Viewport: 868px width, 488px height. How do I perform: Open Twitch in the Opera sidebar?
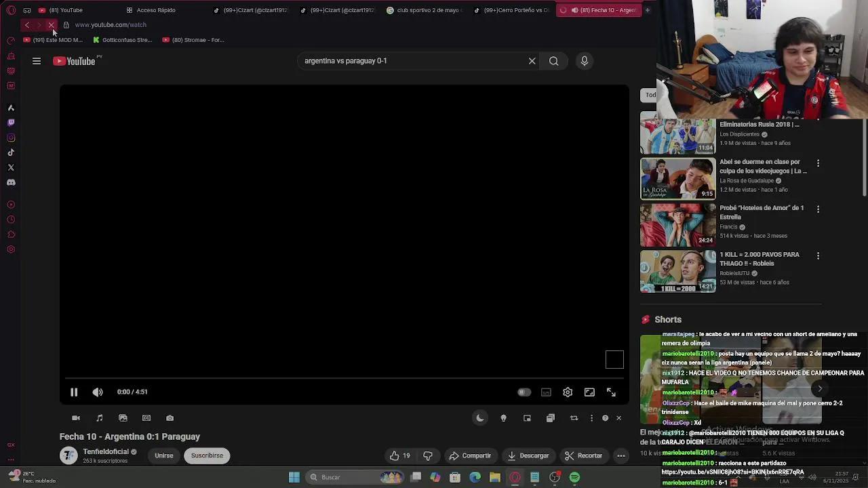pyautogui.click(x=11, y=123)
